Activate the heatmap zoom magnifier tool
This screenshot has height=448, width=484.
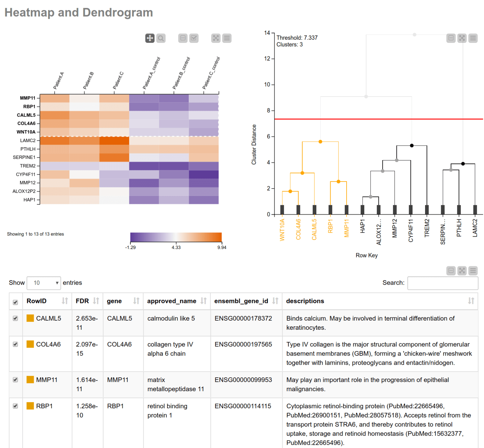pyautogui.click(x=161, y=38)
